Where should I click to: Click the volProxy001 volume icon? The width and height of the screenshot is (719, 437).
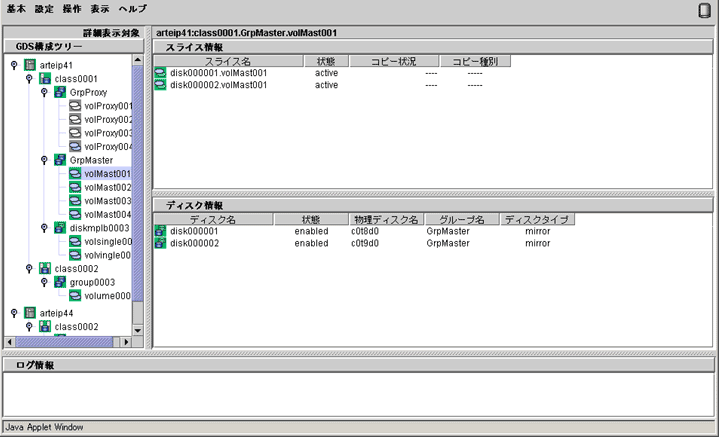click(75, 106)
